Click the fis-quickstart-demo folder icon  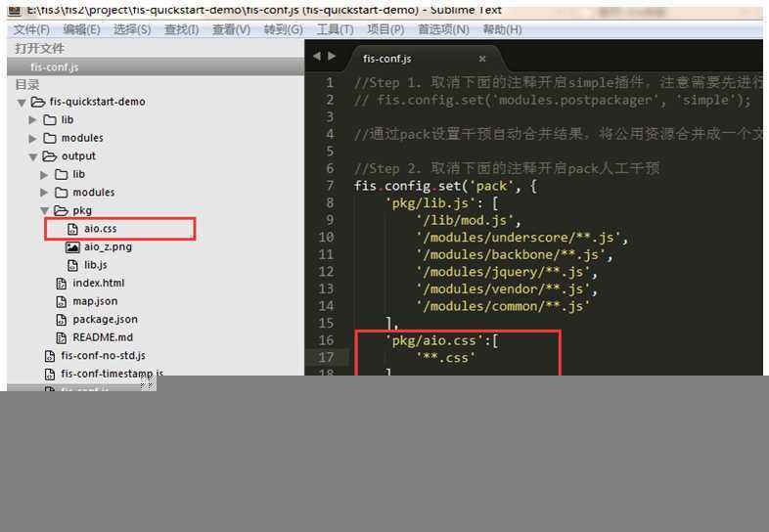38,102
